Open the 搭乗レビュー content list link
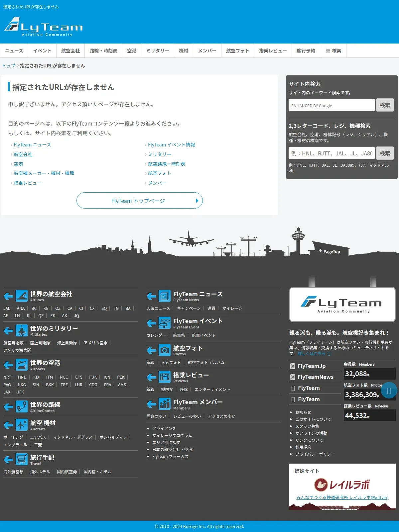Viewport: 399px width, 532px height. (x=28, y=183)
